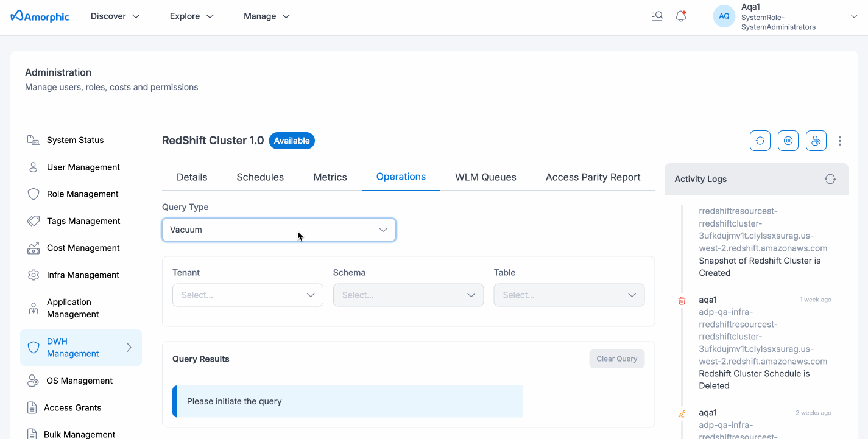Click 'Snapshot of Redshift Cluster is Created' text

760,267
